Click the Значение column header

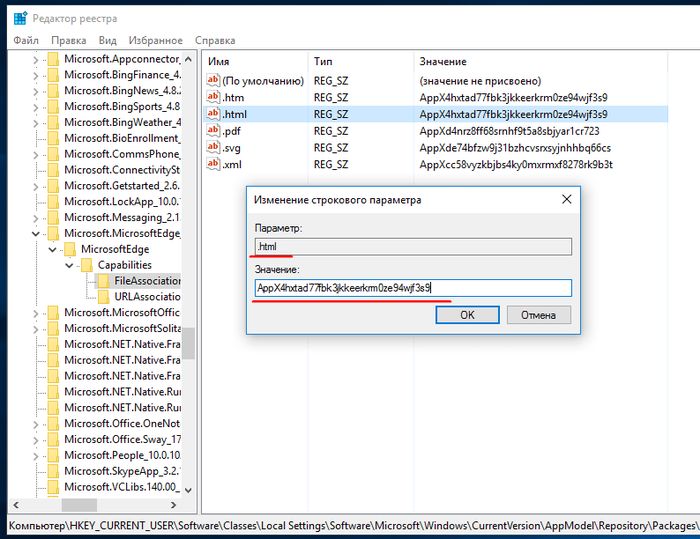(x=443, y=62)
